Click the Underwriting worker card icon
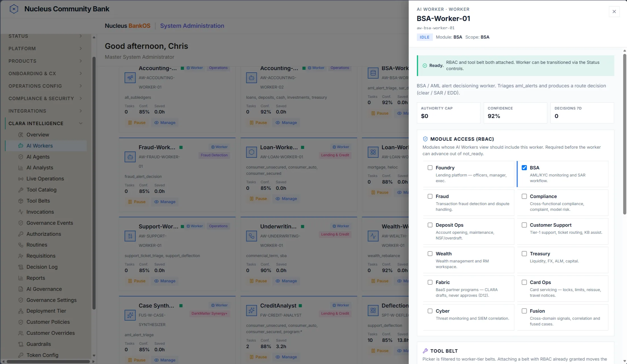Screen dimensions: 627x364 click(251, 236)
